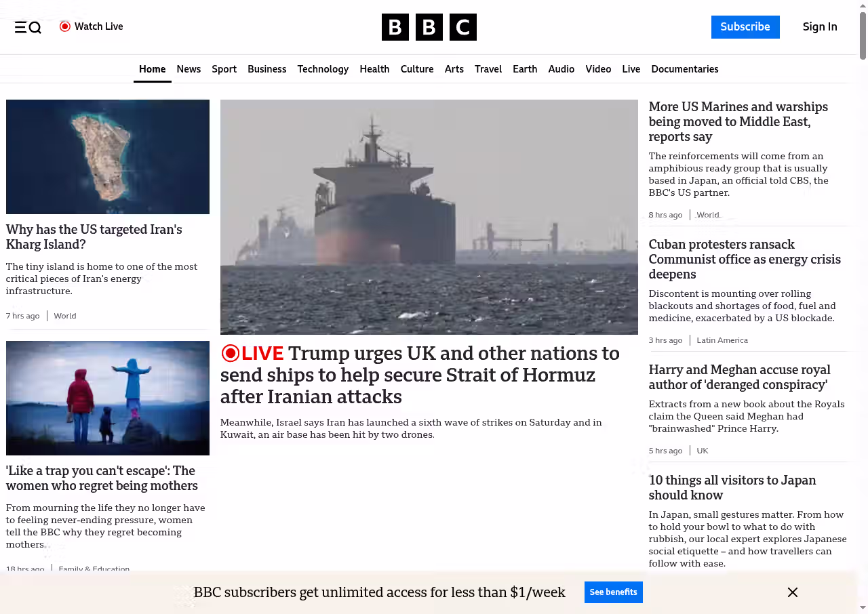
Task: Click the Latin America category tag
Action: (x=722, y=340)
